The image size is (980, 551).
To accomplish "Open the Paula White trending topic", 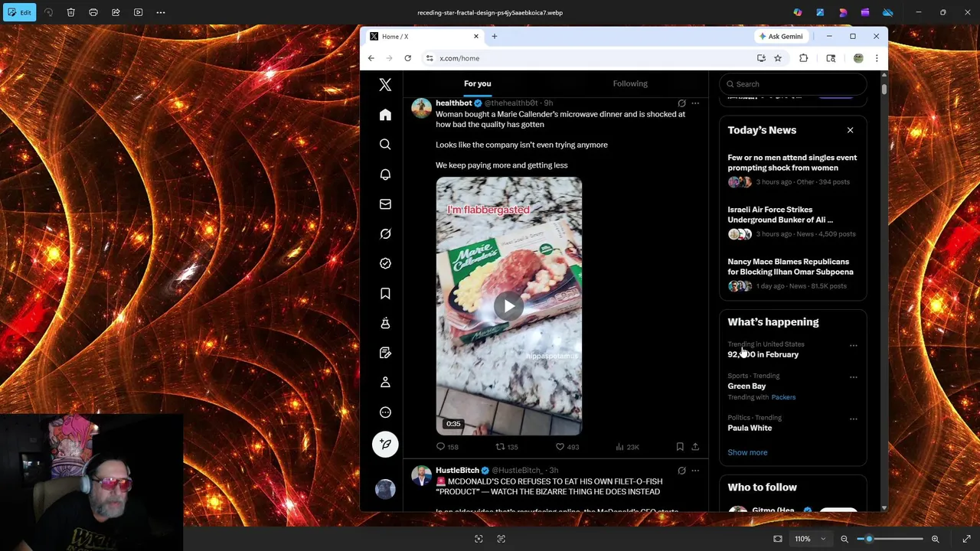I will click(750, 428).
